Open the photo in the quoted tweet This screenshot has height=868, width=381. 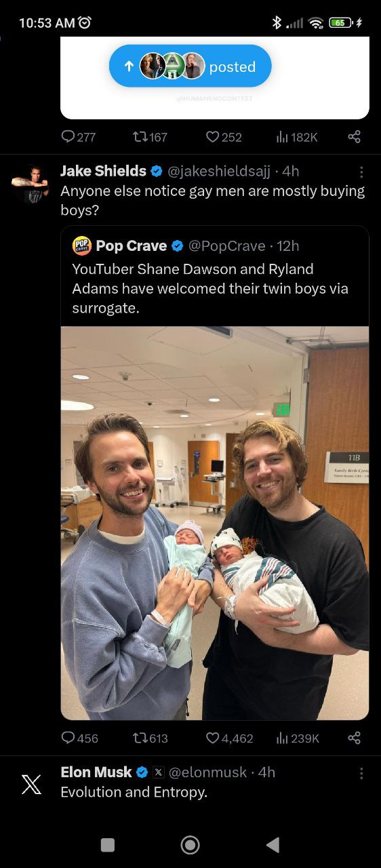tap(215, 523)
